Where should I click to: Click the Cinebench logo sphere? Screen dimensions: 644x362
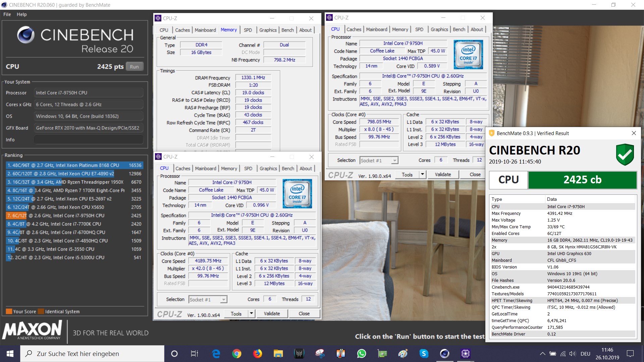click(x=26, y=35)
